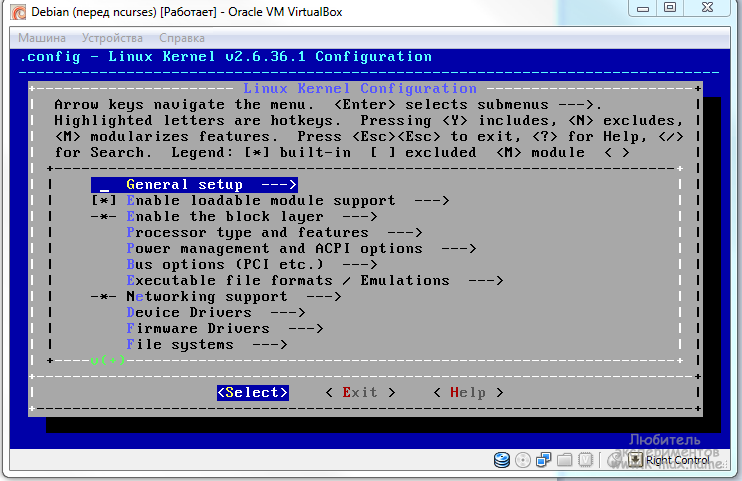This screenshot has width=742, height=481.
Task: Click the hard disk activity status icon
Action: point(502,460)
